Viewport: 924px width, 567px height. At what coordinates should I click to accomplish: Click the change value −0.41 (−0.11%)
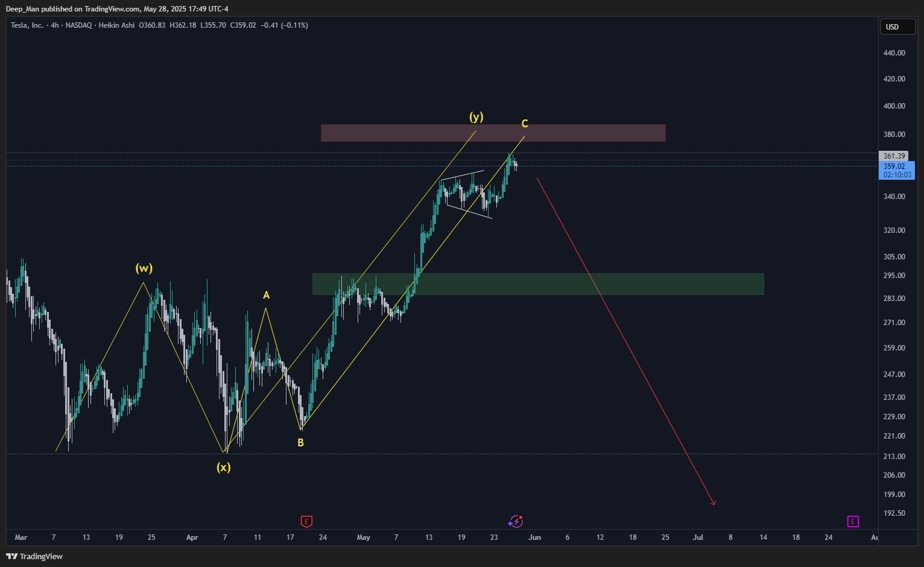284,25
